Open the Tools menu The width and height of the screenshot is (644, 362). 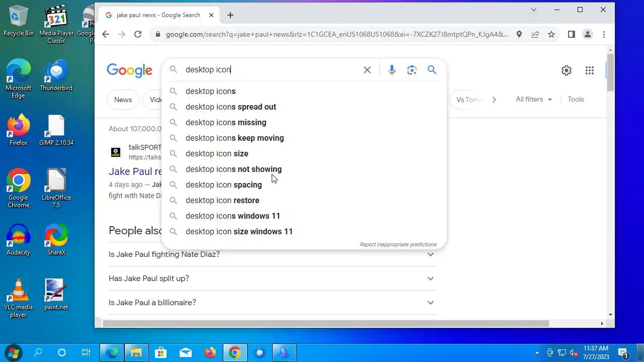(576, 100)
